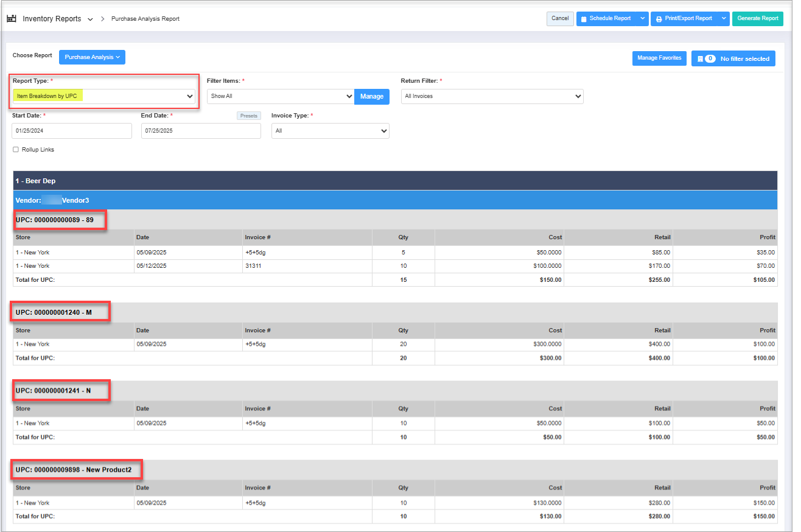Click the $400.00 retail total in bold

659,358
